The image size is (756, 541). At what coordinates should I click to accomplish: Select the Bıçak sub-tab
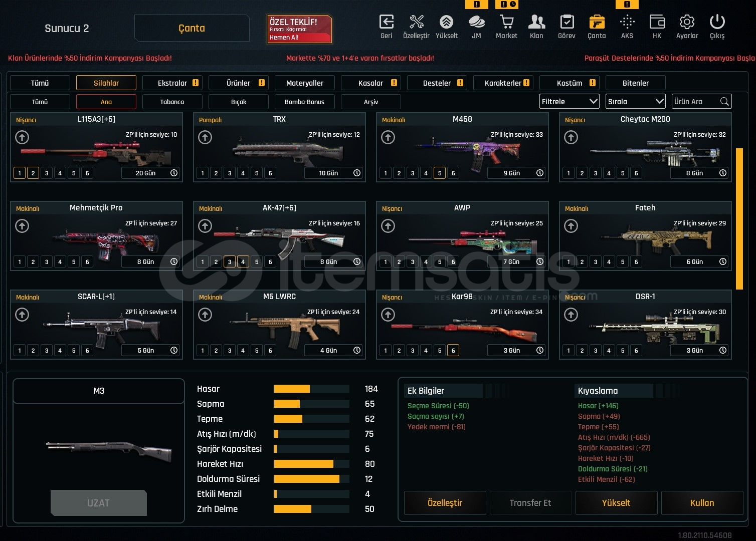[239, 102]
